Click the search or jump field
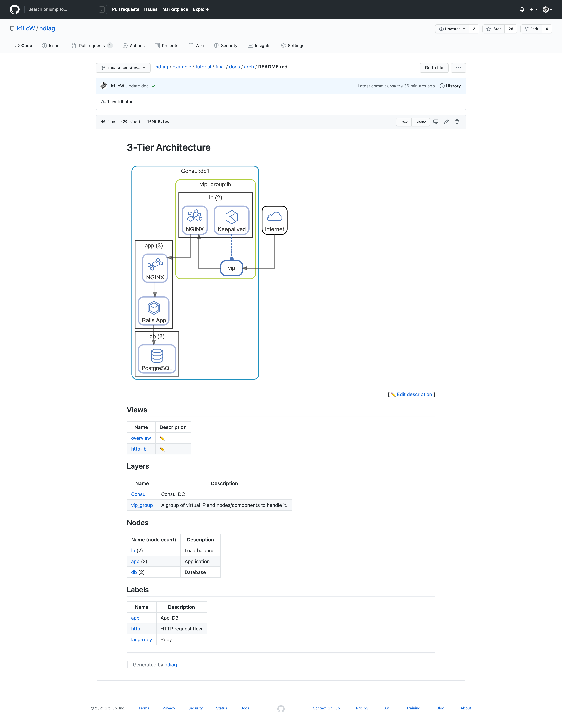562x728 pixels. (66, 9)
